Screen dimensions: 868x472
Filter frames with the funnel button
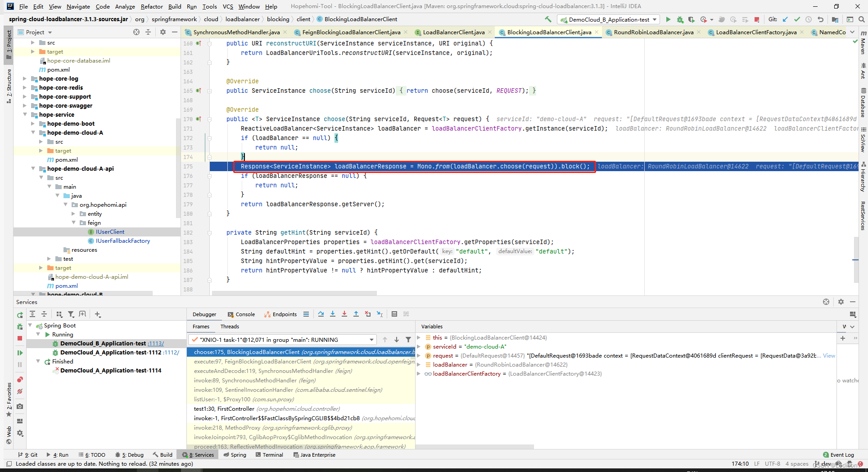408,340
